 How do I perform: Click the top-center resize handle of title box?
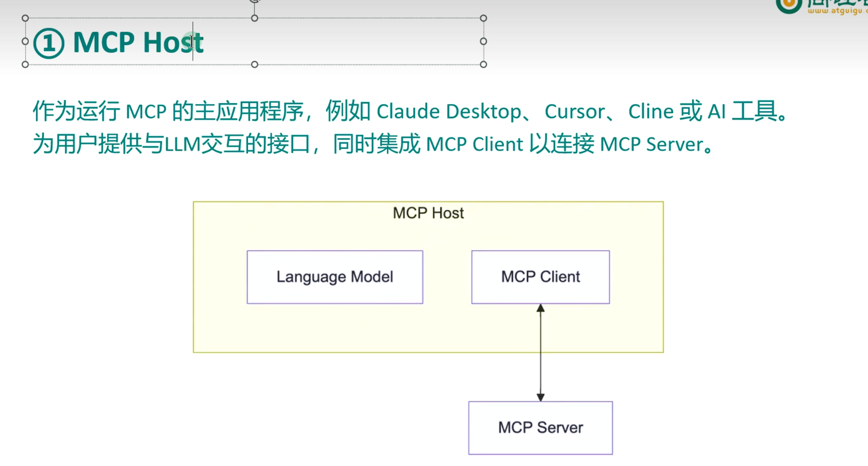tap(255, 18)
